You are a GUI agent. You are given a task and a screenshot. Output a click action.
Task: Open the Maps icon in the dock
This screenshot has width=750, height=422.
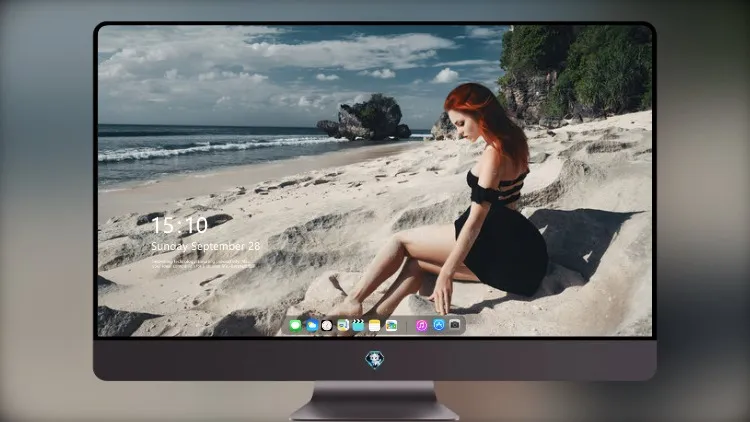point(343,326)
